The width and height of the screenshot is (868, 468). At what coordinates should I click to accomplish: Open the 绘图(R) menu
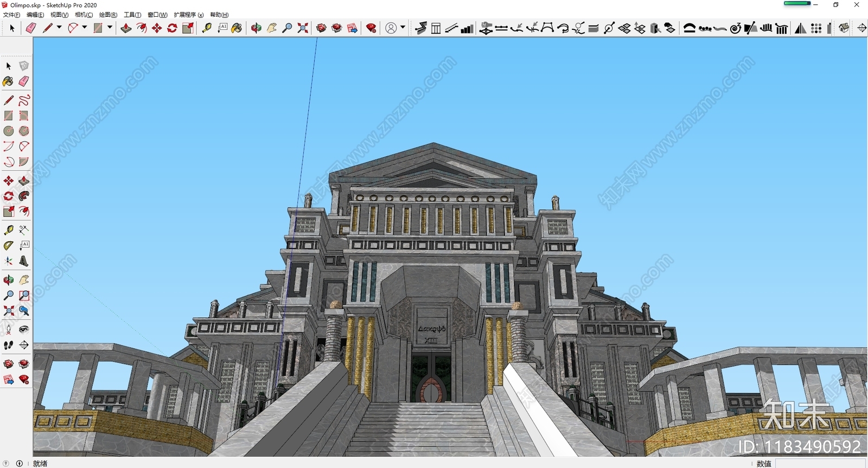point(108,15)
